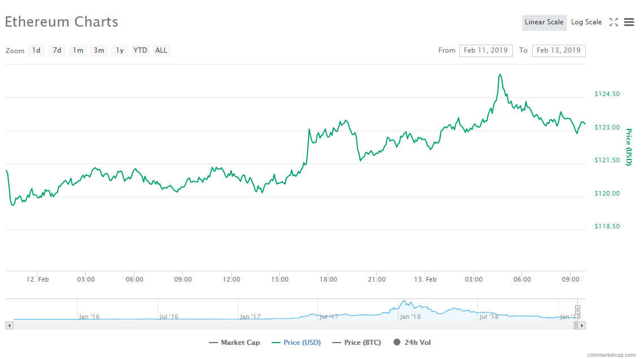Click the Price (USD) axis title
The image size is (644, 359).
[628, 147]
